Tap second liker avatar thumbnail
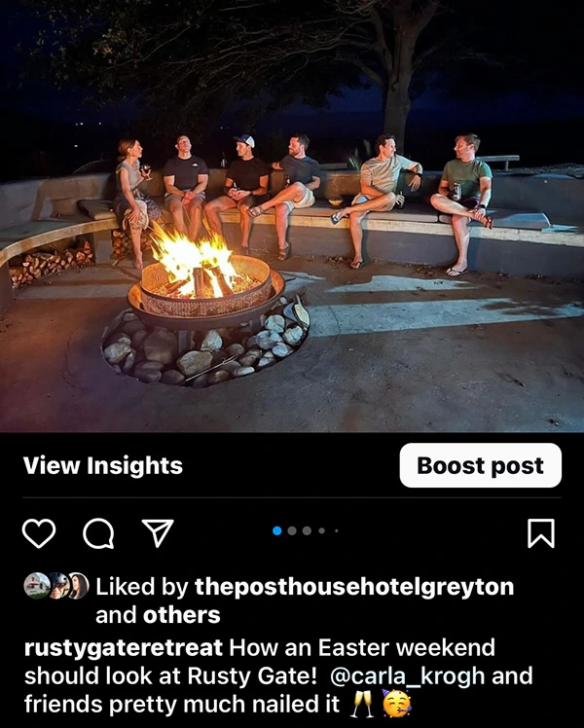584x728 pixels. coord(58,586)
